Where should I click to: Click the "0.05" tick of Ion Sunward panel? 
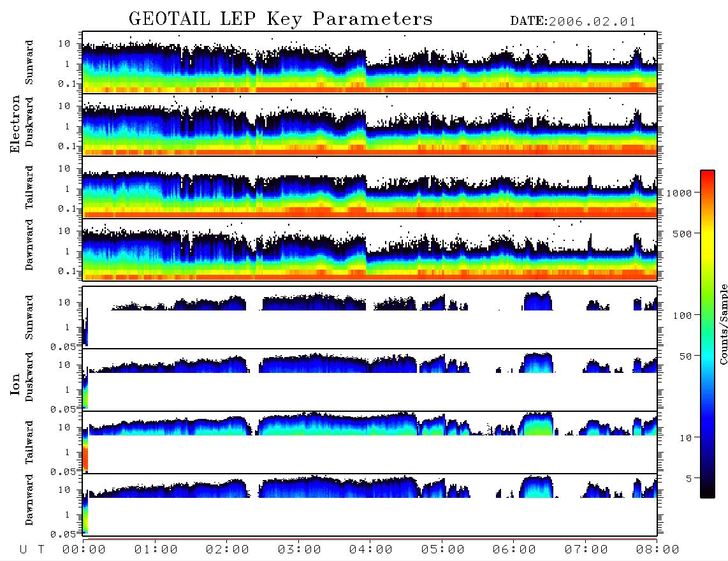[x=62, y=347]
